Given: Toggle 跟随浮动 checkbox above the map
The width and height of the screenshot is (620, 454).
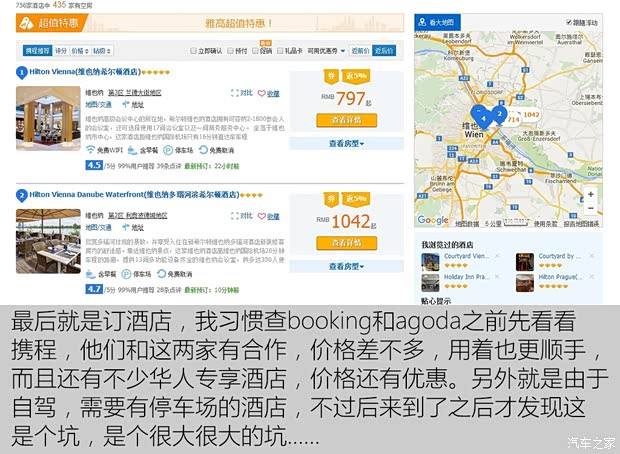Looking at the screenshot, I should coord(569,23).
